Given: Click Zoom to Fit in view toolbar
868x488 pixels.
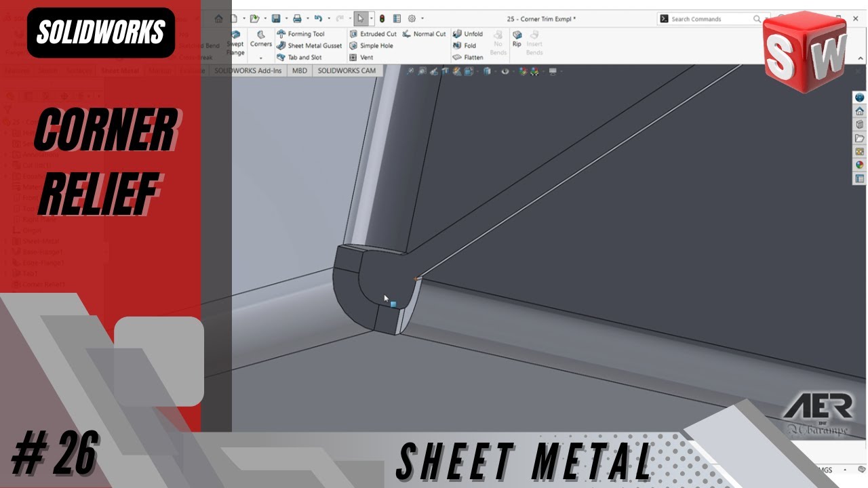Looking at the screenshot, I should 411,71.
